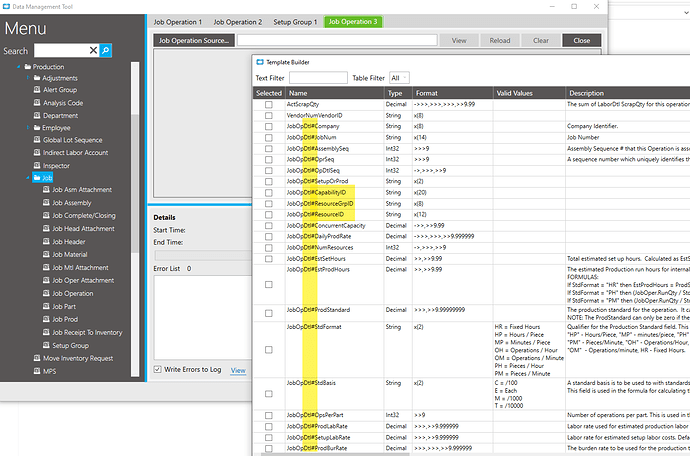Click the Close button next to Clear
This screenshot has height=456, width=690.
[582, 40]
